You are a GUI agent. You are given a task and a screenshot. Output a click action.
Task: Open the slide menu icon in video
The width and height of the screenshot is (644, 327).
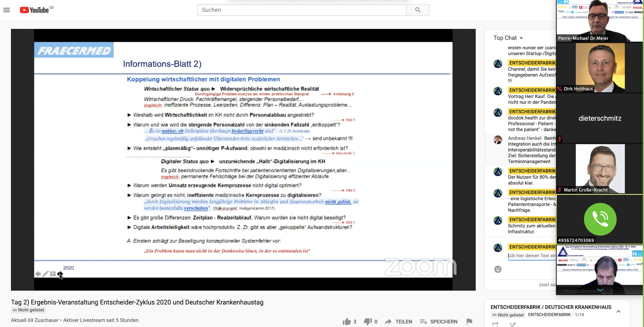pyautogui.click(x=53, y=274)
